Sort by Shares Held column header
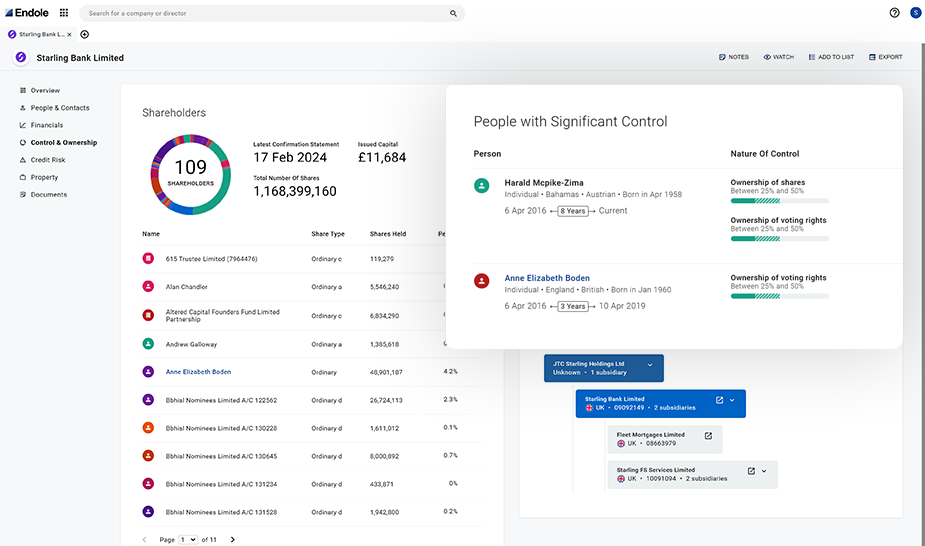Screen dimensions: 925x546 [388, 234]
